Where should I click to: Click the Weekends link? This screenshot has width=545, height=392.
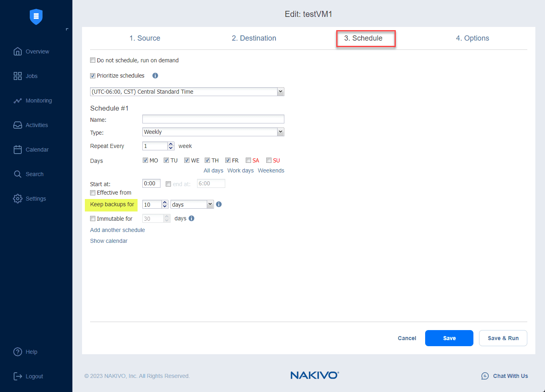pyautogui.click(x=271, y=170)
